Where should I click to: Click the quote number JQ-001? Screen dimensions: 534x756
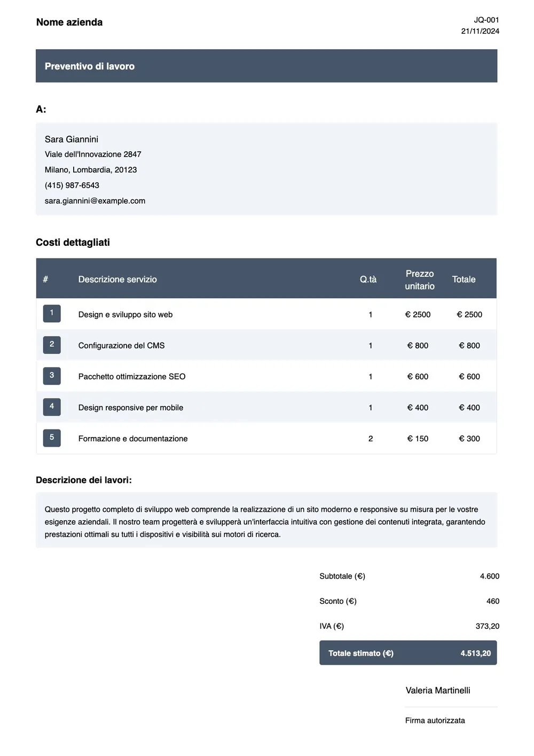(486, 20)
